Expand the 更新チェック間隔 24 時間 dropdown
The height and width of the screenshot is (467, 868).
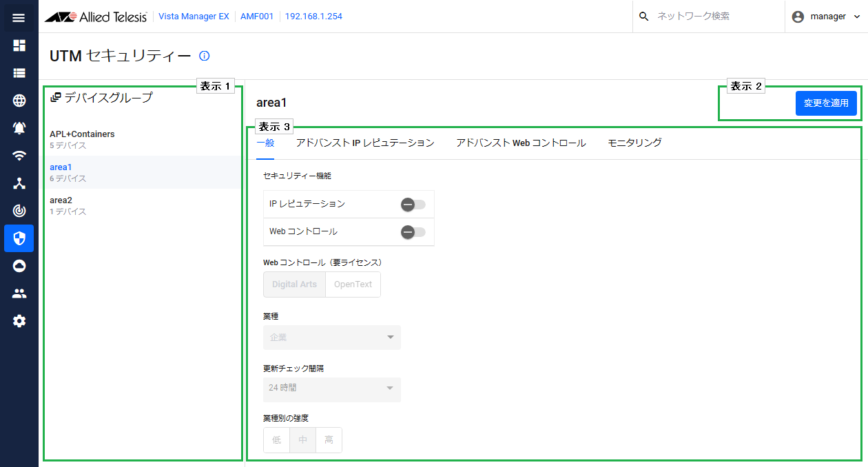pyautogui.click(x=331, y=388)
